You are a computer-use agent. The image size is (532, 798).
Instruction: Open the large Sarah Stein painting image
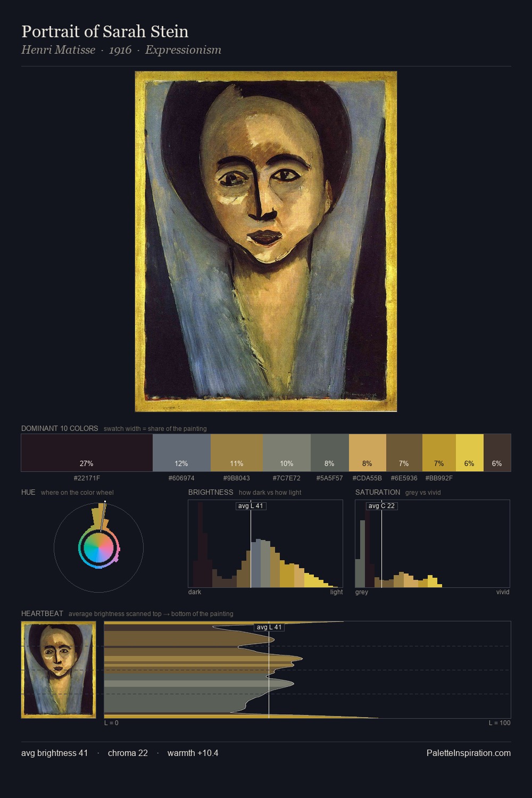[266, 242]
